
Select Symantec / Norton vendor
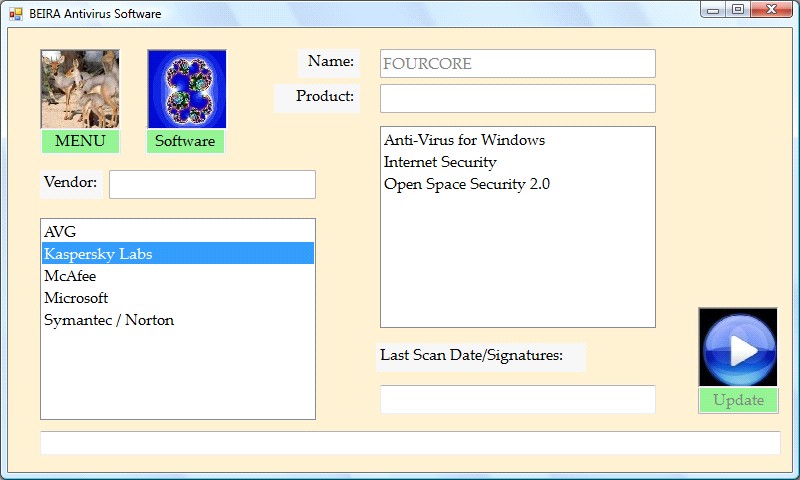tap(109, 320)
